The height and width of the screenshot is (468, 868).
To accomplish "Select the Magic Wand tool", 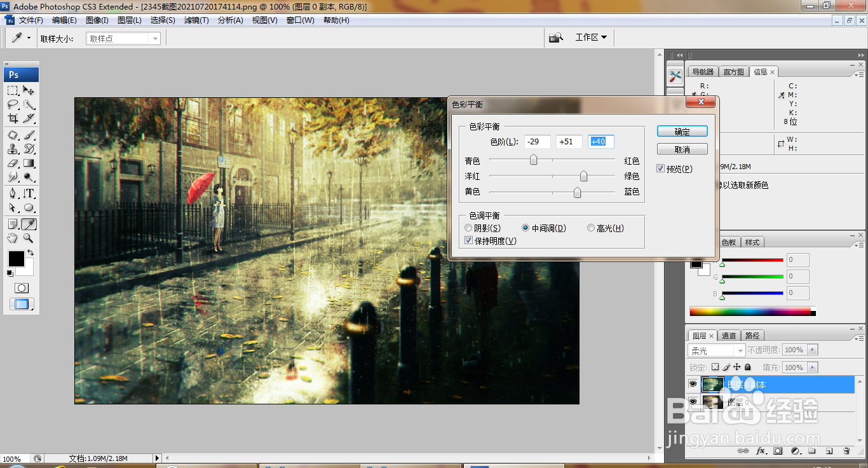I will point(29,104).
